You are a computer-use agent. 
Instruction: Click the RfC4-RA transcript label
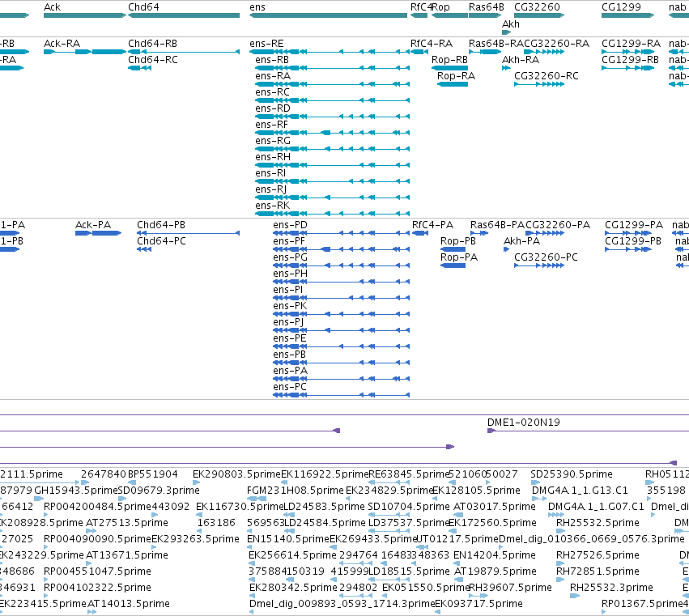click(432, 44)
